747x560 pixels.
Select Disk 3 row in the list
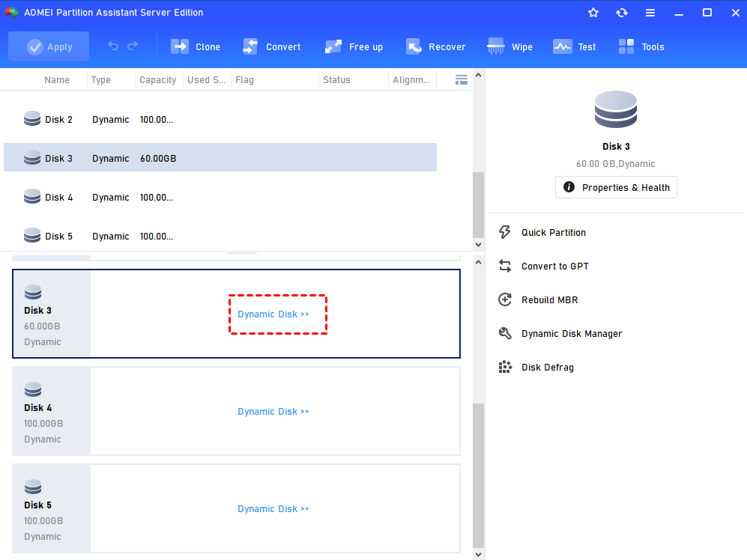tap(220, 158)
